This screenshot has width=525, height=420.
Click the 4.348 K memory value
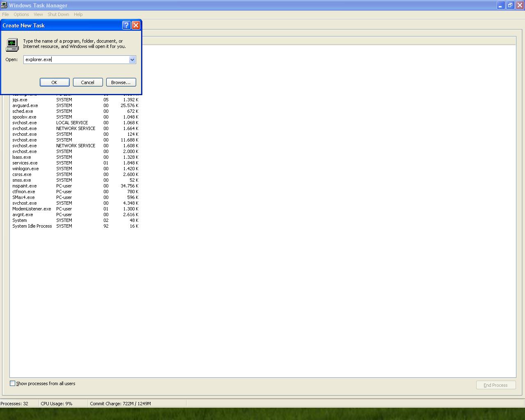click(x=131, y=203)
